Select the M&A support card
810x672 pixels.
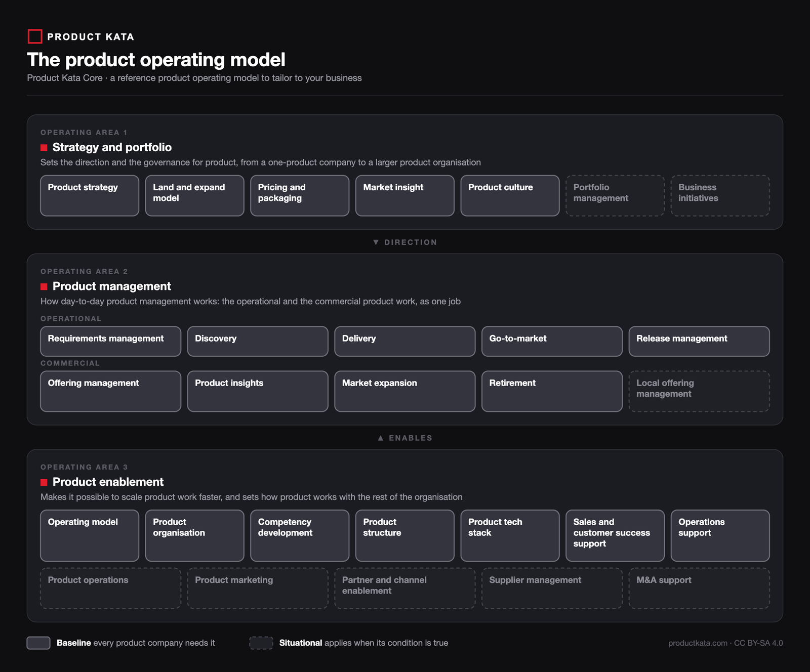tap(699, 589)
